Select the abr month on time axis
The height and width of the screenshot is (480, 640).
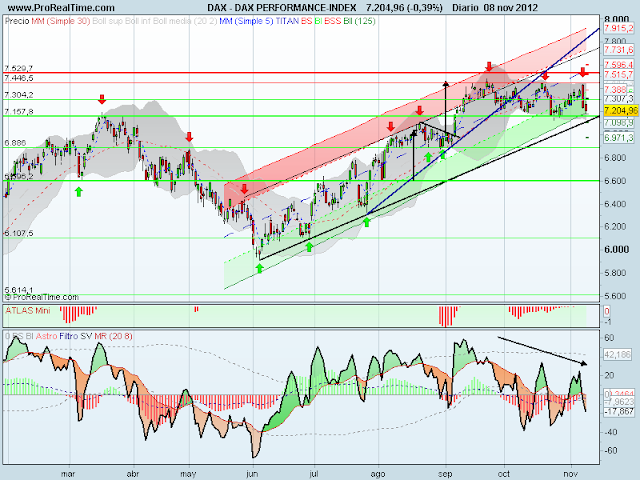133,473
